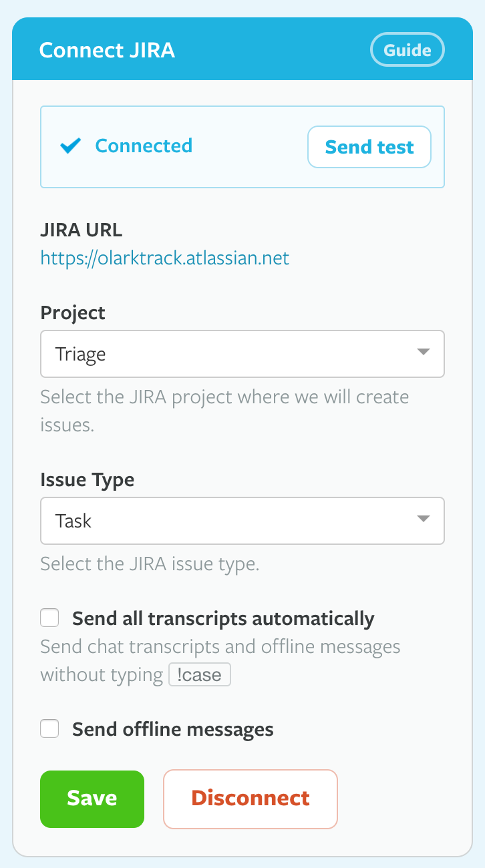Viewport: 485px width, 868px height.
Task: Click the blue Connected checkmark icon
Action: (x=70, y=146)
